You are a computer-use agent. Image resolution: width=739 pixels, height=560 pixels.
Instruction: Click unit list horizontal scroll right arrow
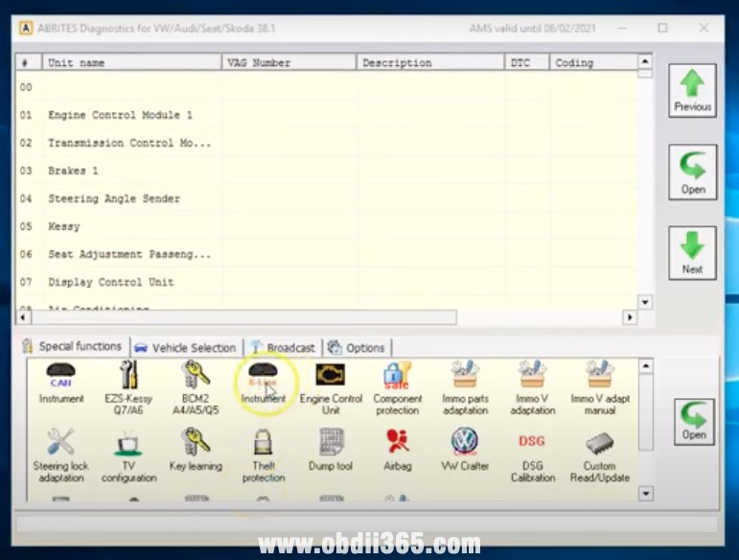pos(630,317)
